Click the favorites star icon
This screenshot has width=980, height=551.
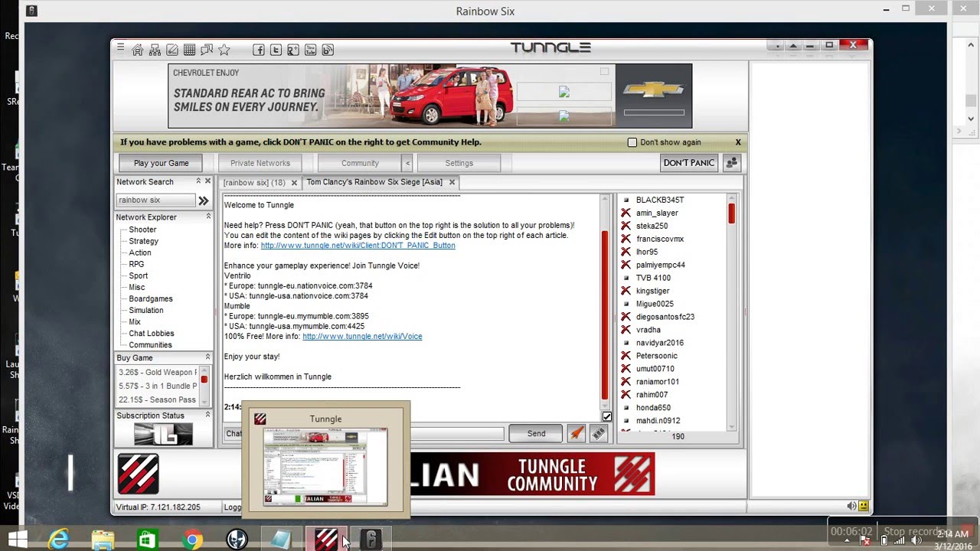(224, 50)
